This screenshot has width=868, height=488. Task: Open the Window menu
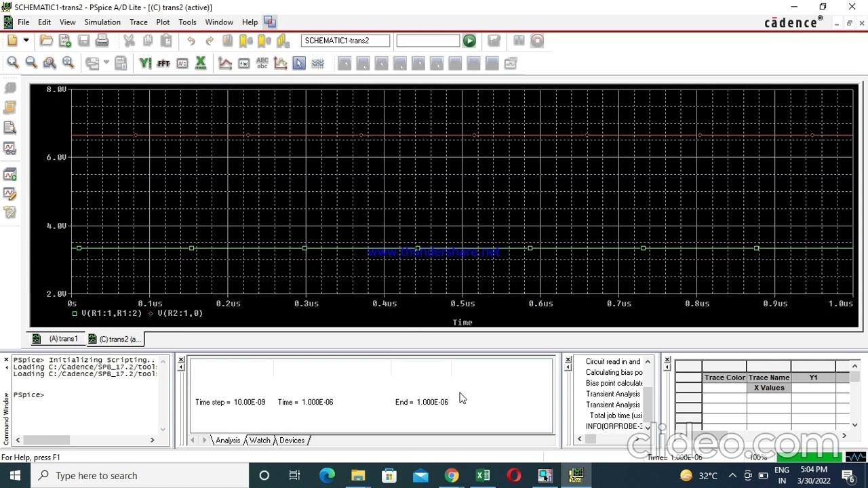point(219,22)
